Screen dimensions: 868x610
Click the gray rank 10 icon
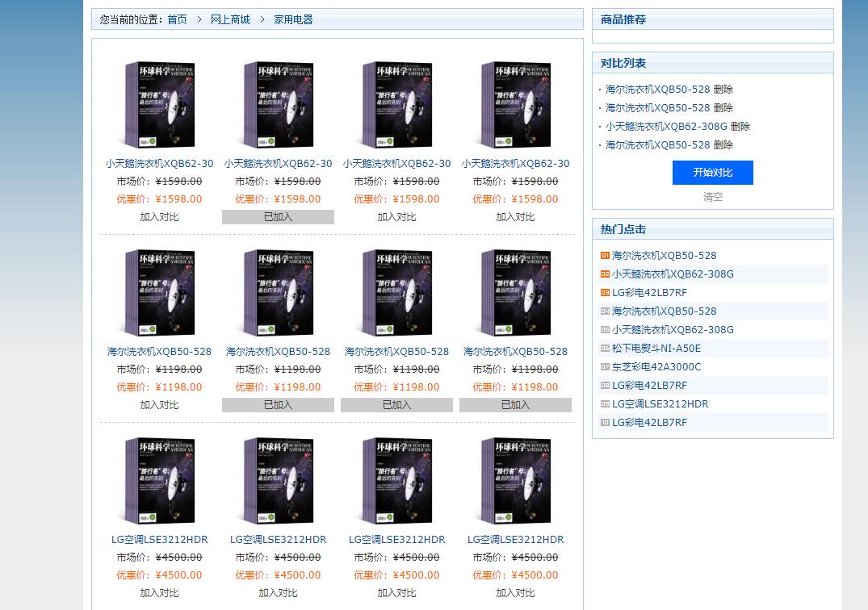tap(605, 423)
